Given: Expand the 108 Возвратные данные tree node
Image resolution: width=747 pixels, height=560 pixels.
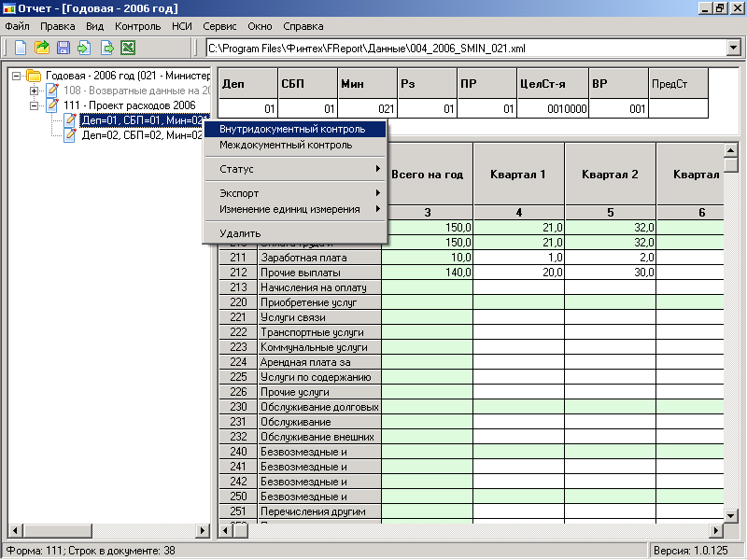Looking at the screenshot, I should (34, 91).
